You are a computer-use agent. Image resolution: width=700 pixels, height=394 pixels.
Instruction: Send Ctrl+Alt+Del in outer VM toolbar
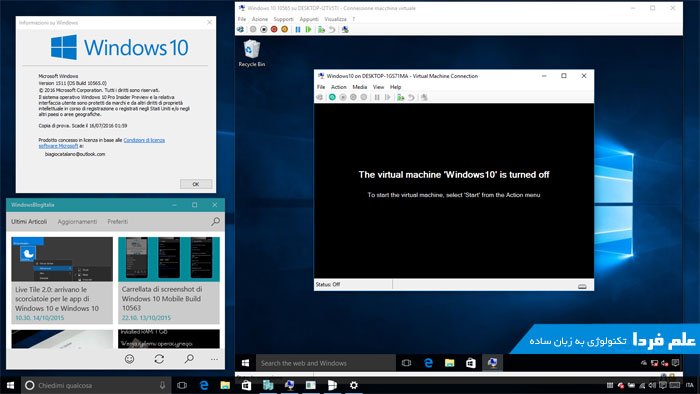point(241,29)
